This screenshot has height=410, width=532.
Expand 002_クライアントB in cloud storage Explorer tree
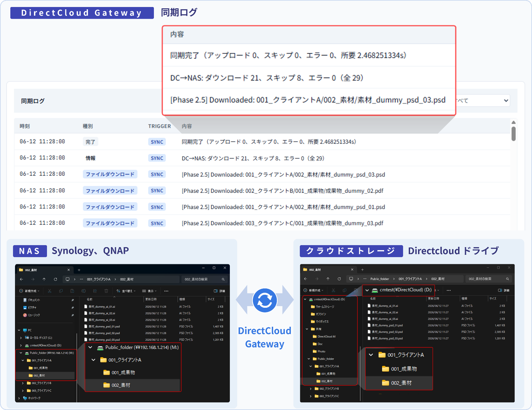click(311, 389)
